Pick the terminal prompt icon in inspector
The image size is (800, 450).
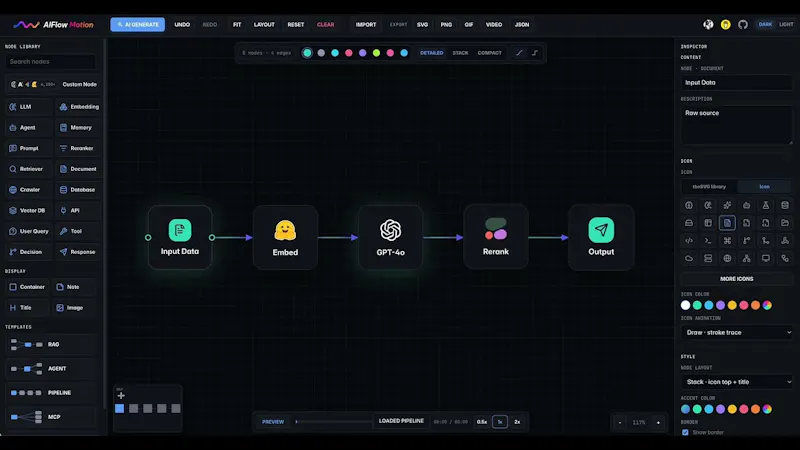click(708, 240)
